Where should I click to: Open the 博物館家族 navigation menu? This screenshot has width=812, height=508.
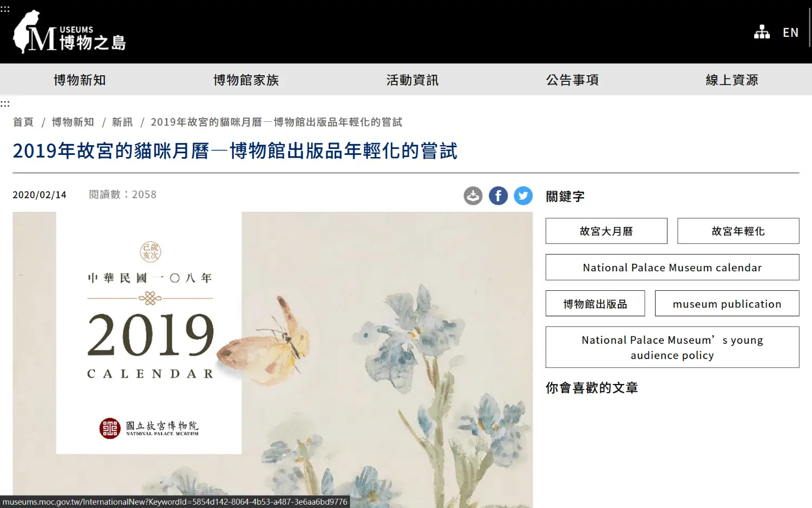tap(246, 80)
